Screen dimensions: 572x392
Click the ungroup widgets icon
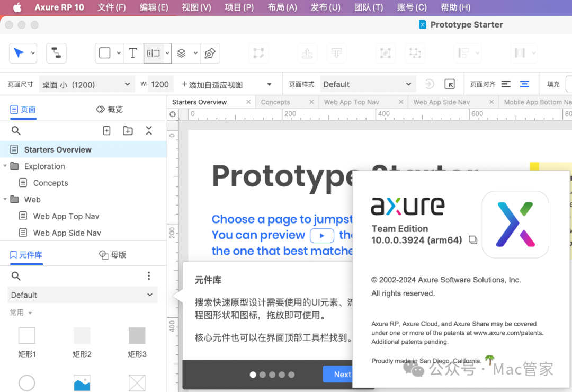415,53
